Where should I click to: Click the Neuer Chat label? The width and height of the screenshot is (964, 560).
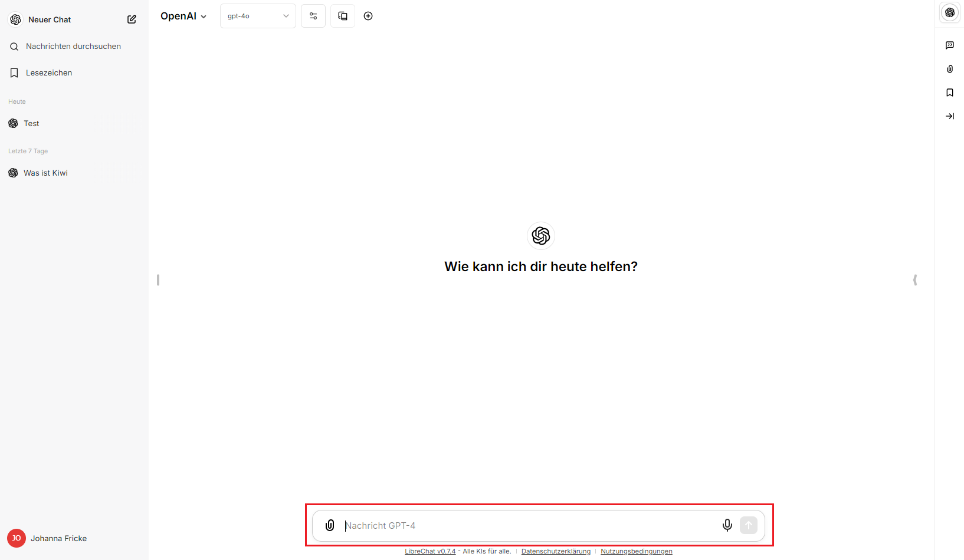pos(50,19)
